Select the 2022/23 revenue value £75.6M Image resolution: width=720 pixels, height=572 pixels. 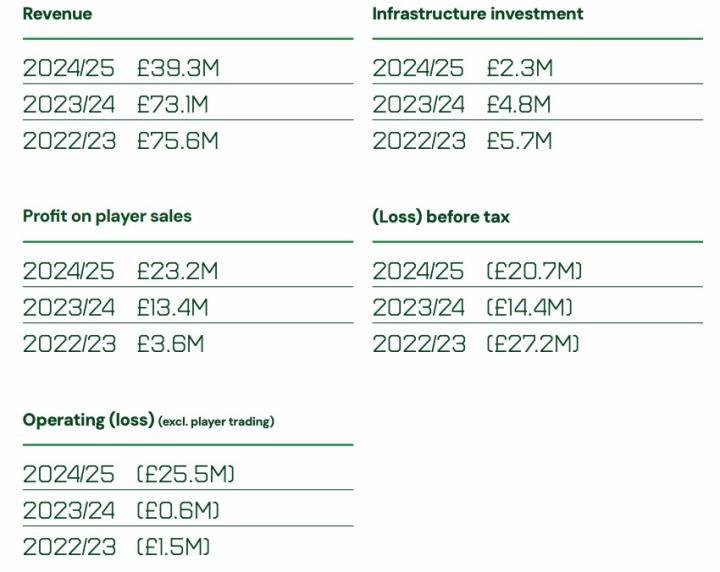(x=177, y=141)
